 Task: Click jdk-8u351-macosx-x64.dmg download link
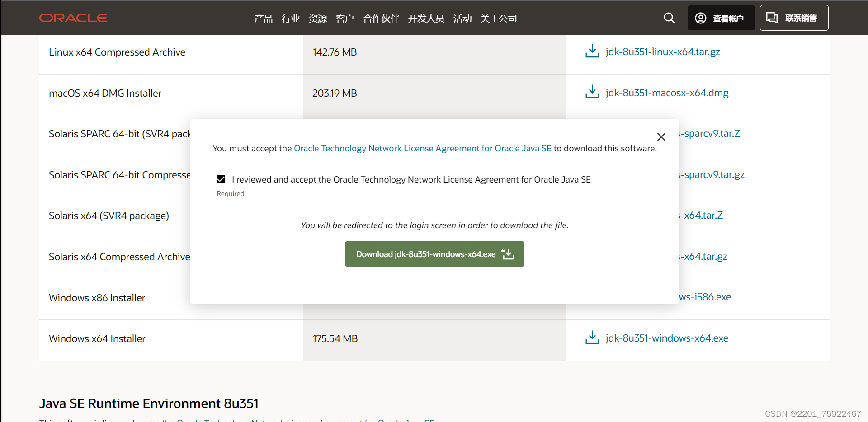[667, 93]
